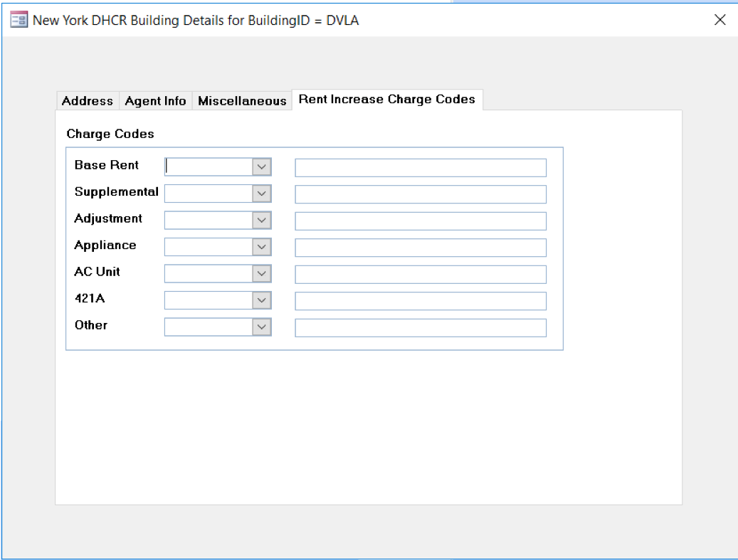Focus the 421A description text box
The height and width of the screenshot is (560, 738).
coord(421,301)
